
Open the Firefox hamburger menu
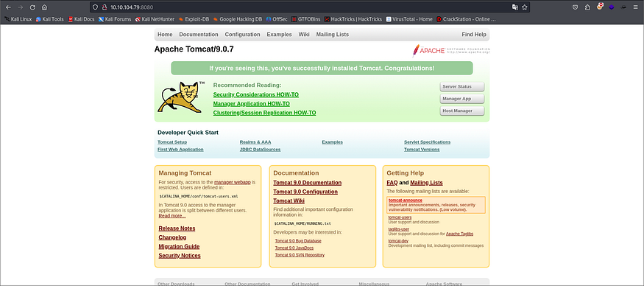635,7
